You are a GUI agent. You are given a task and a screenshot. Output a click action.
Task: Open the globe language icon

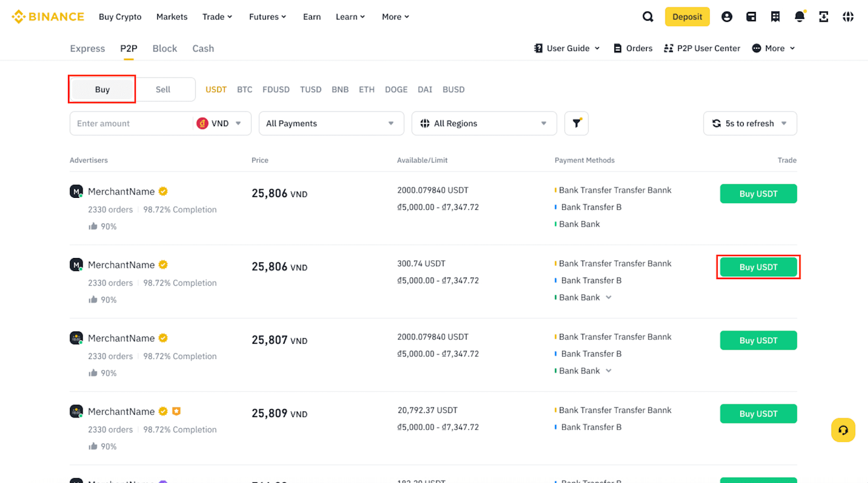click(848, 17)
